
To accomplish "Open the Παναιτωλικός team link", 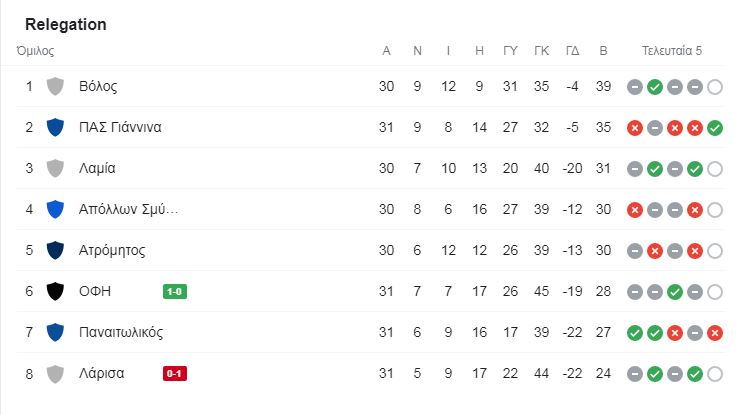I will point(121,332).
